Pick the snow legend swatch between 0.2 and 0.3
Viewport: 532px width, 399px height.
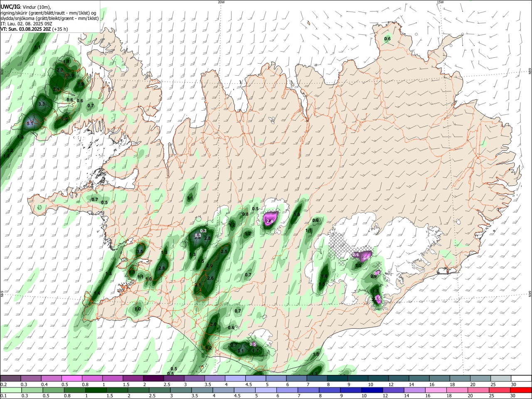10,378
